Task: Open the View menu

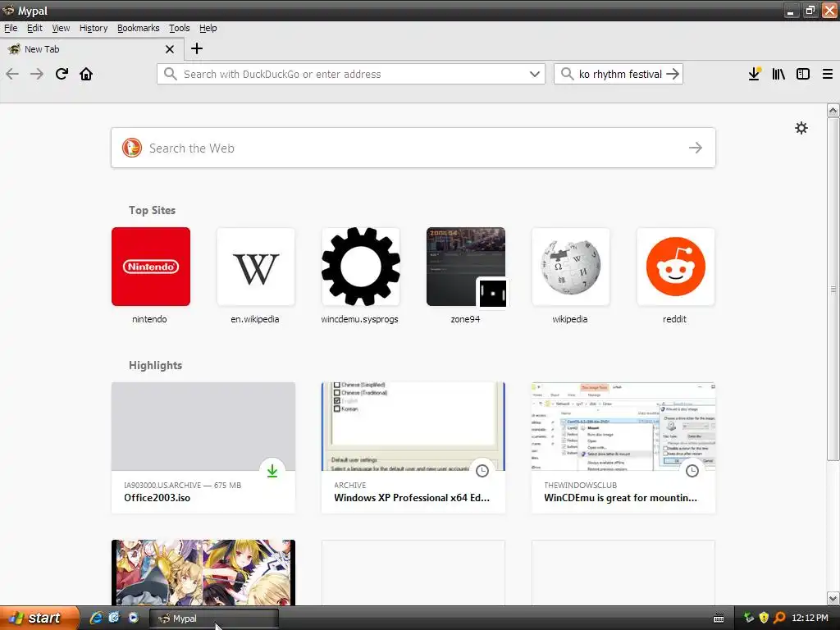Action: pyautogui.click(x=61, y=28)
